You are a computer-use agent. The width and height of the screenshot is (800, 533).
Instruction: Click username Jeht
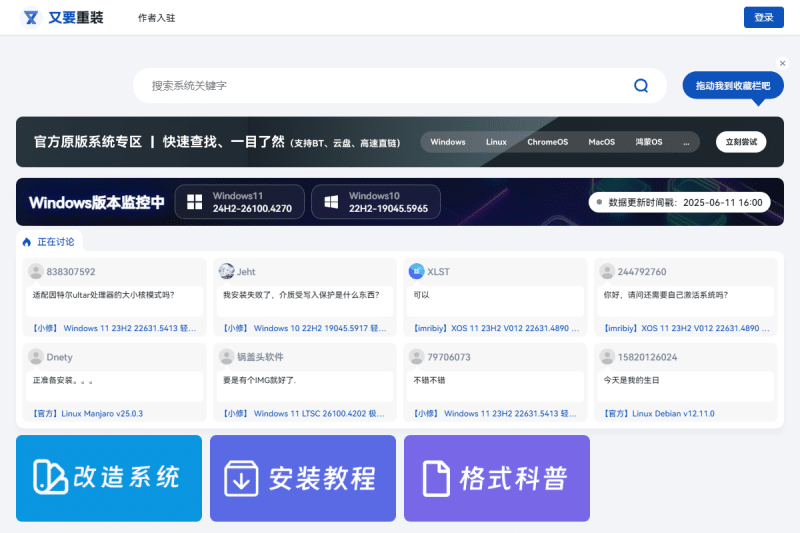pos(246,271)
